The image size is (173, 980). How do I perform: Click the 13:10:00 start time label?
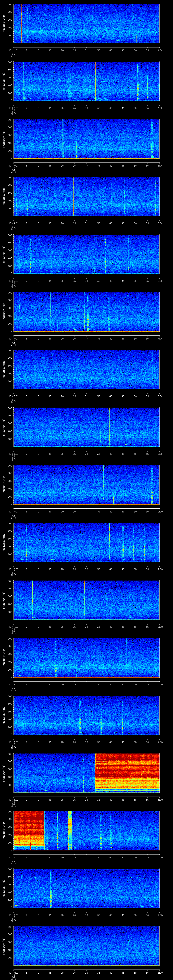13,569
